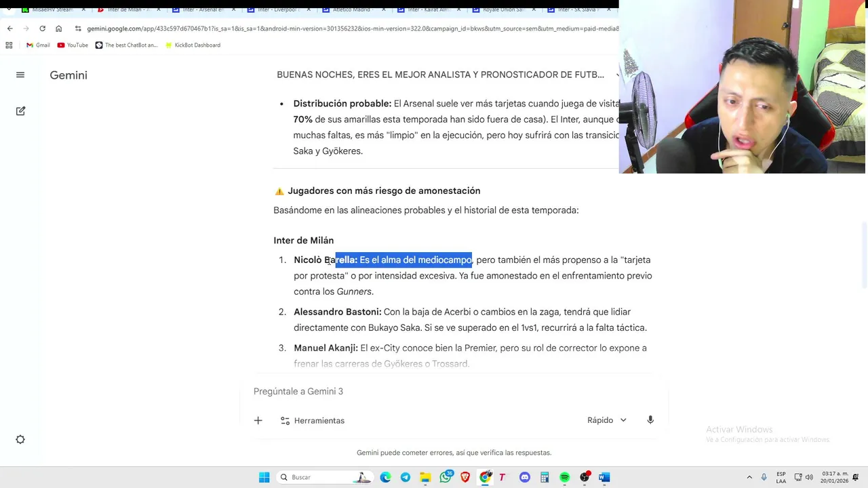Click the 'Manuel Akanji:' player name
The width and height of the screenshot is (868, 488).
click(325, 348)
